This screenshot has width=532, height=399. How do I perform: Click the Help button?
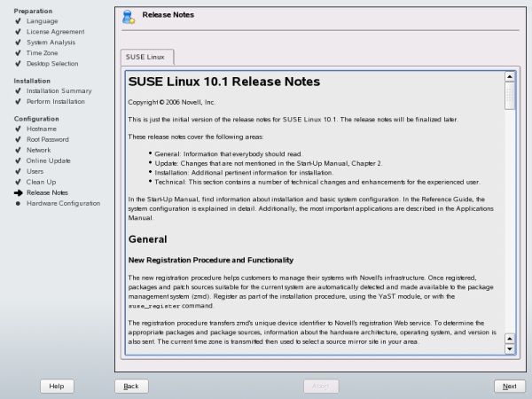(x=57, y=386)
